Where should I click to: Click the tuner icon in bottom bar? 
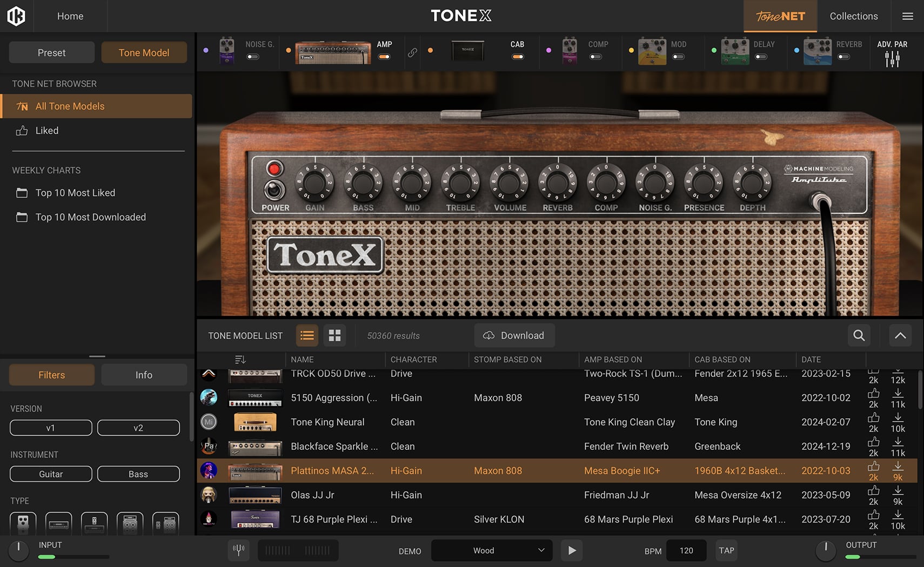tap(238, 550)
